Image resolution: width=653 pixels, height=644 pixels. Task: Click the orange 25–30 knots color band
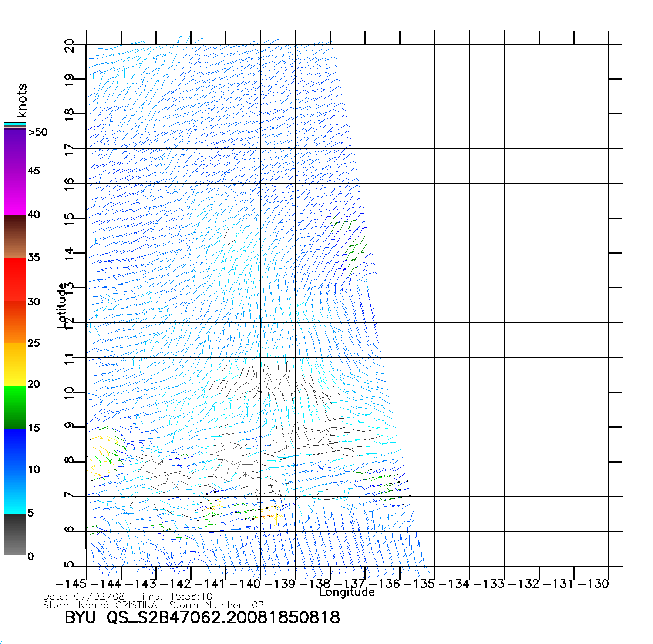point(15,322)
